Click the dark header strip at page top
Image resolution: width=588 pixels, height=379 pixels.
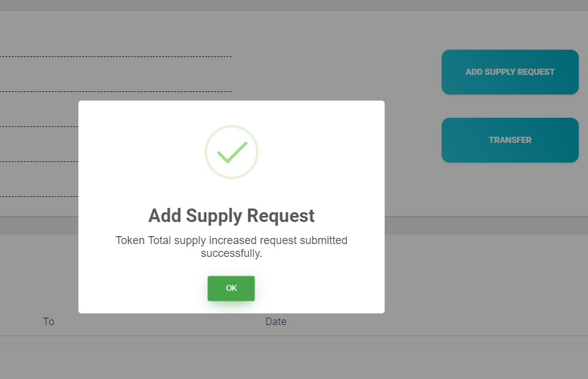[x=294, y=5]
